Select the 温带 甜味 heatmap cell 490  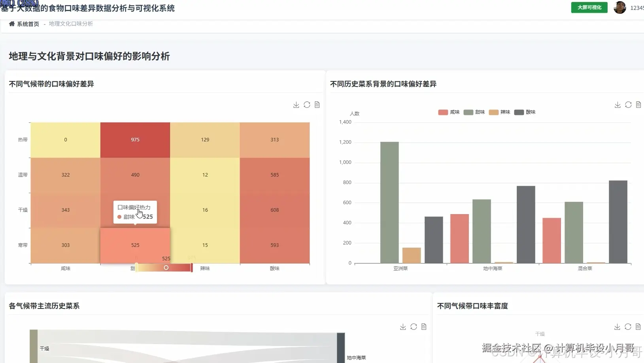click(135, 175)
